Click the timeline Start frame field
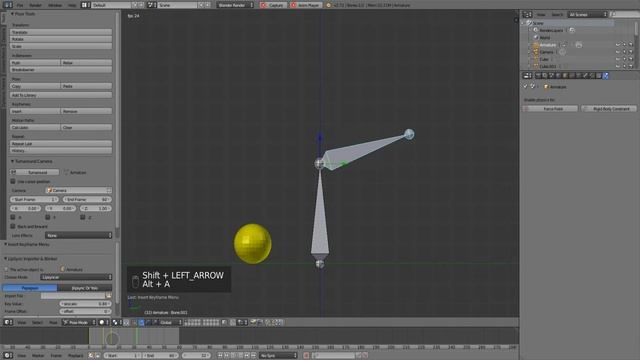The width and height of the screenshot is (640, 360). tap(122, 356)
